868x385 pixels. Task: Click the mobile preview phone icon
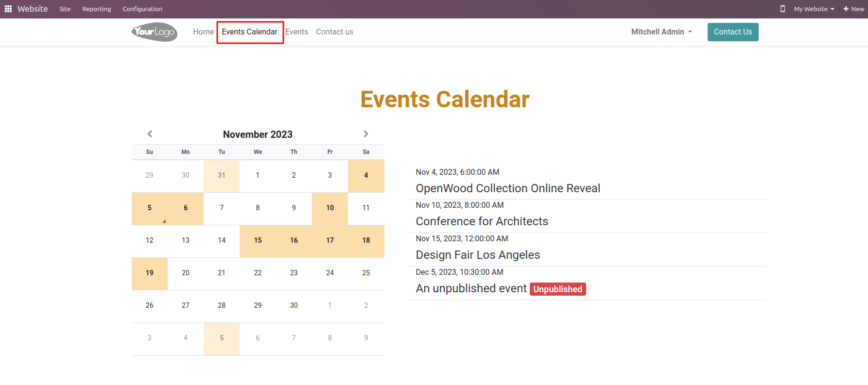[782, 9]
